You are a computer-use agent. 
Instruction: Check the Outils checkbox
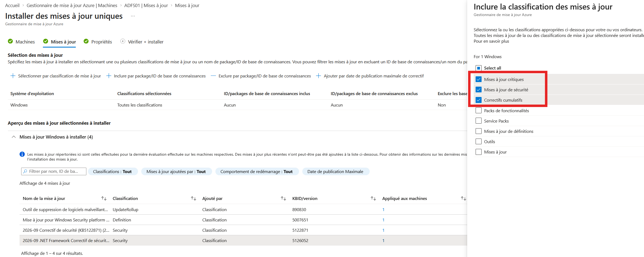(479, 142)
